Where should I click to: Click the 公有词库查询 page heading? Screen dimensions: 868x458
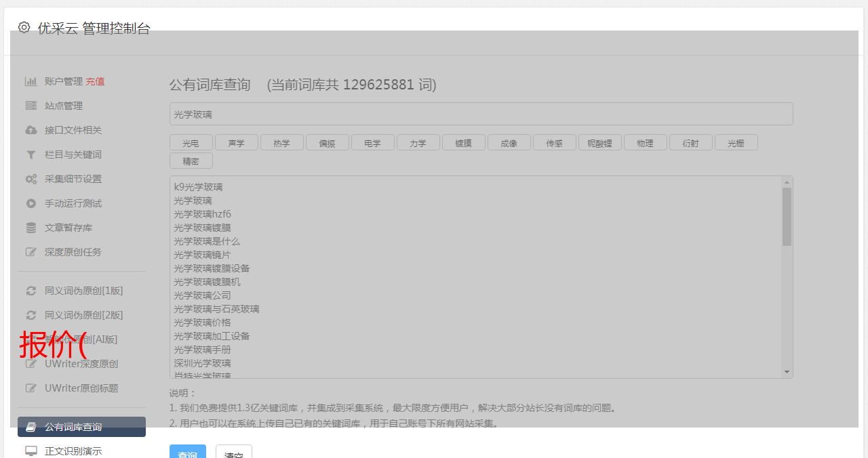point(210,85)
